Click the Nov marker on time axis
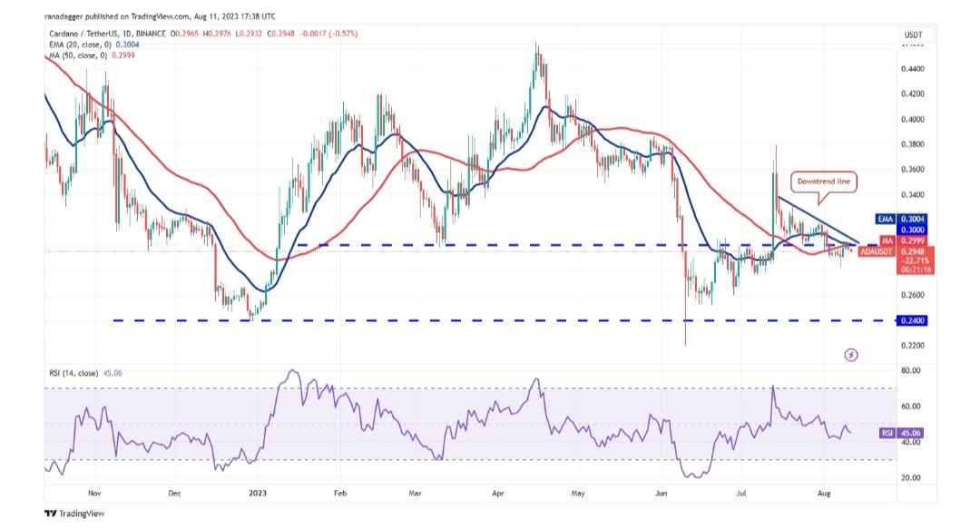 click(93, 496)
